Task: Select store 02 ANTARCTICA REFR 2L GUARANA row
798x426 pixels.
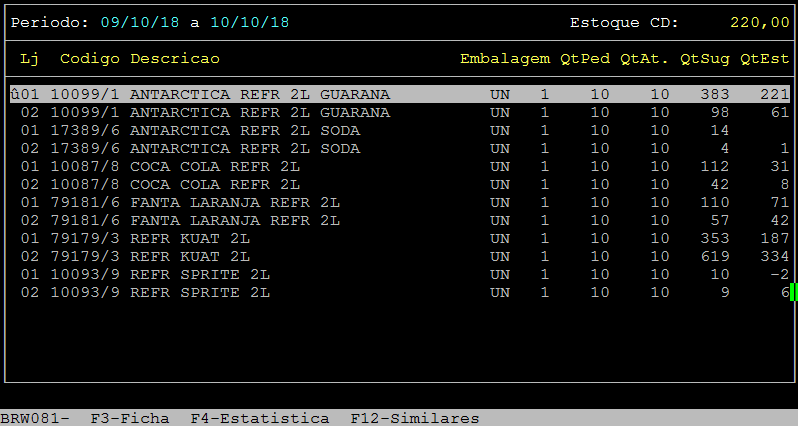Action: (x=400, y=112)
